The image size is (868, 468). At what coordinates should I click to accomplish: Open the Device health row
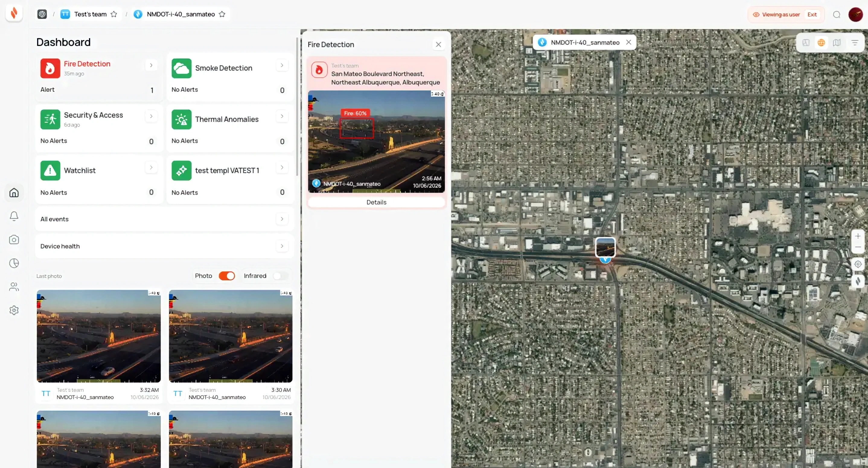click(164, 246)
